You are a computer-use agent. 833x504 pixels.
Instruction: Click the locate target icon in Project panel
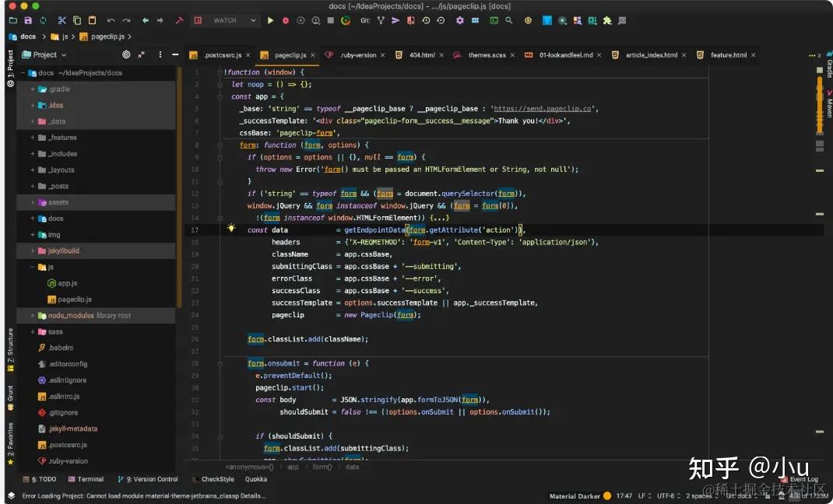(126, 54)
